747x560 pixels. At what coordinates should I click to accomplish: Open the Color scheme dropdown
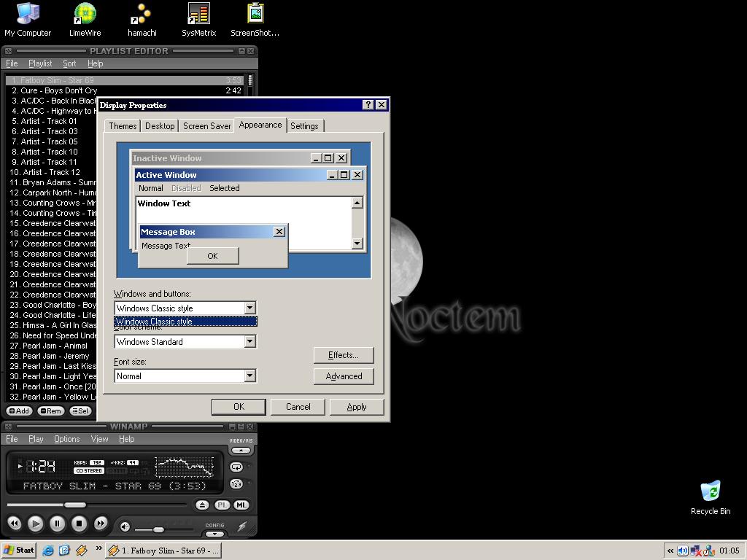(249, 341)
